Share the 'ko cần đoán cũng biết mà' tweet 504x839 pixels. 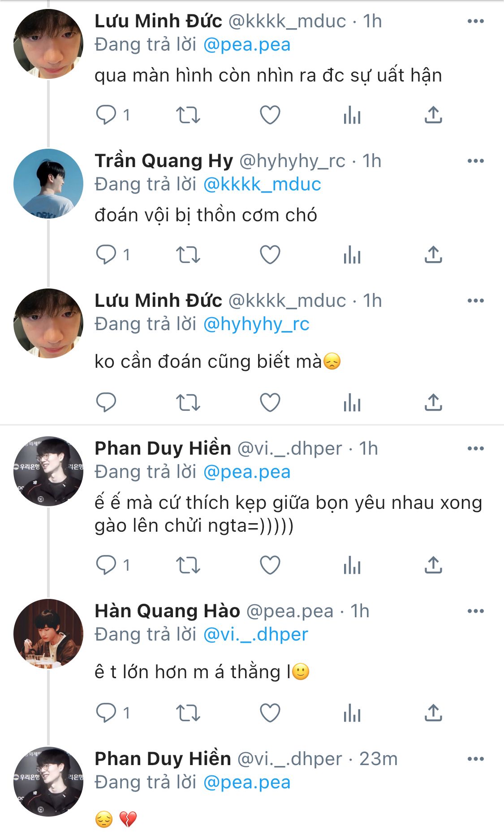433,402
